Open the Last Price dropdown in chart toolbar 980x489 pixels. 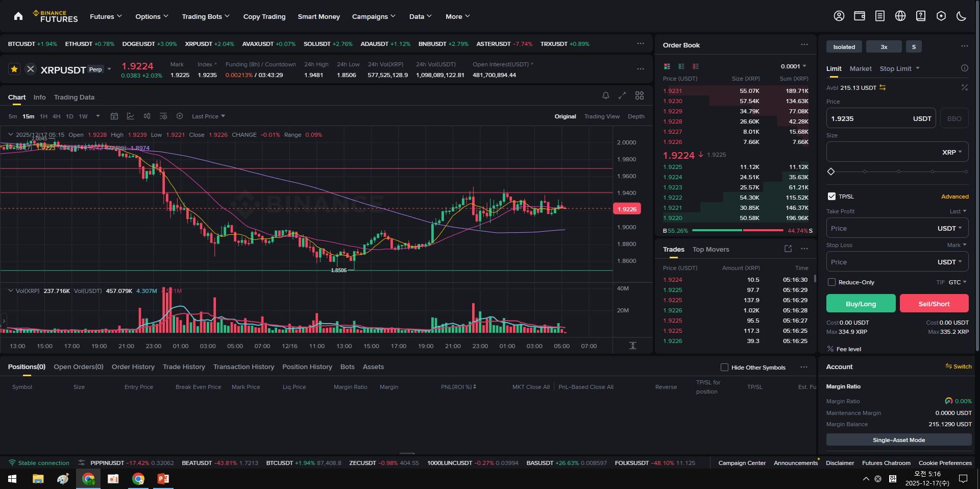point(208,116)
